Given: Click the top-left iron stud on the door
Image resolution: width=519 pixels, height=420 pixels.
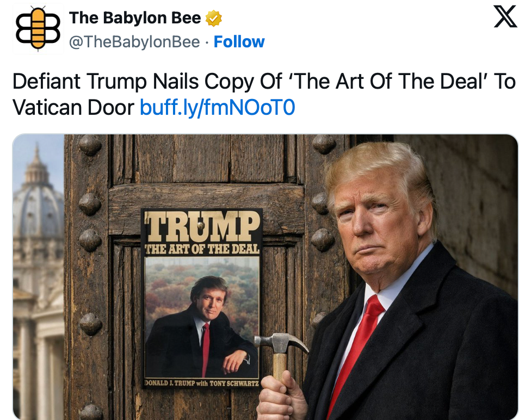Looking at the screenshot, I should (90, 145).
